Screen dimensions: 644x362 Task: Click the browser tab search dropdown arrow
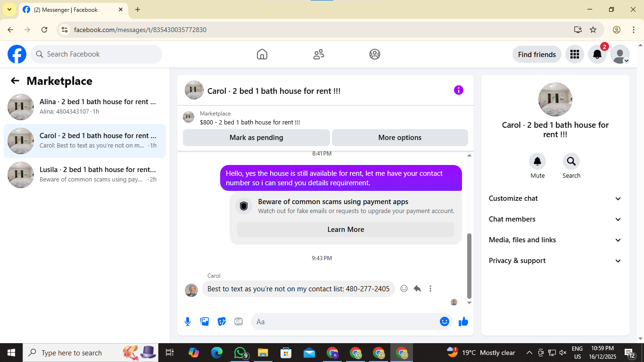[9, 9]
